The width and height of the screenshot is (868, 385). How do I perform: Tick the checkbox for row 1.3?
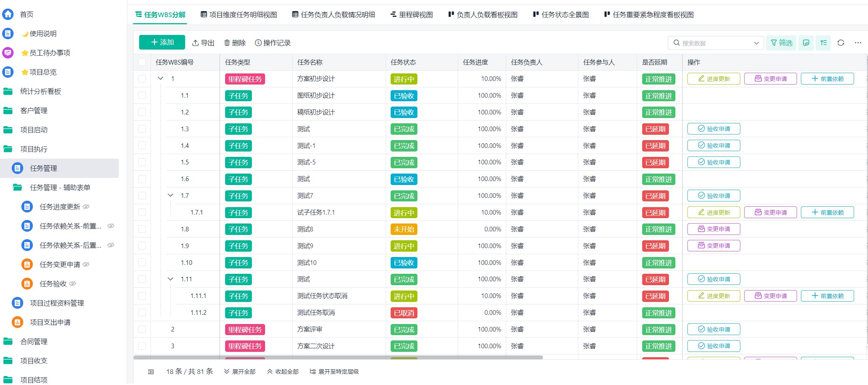click(142, 129)
